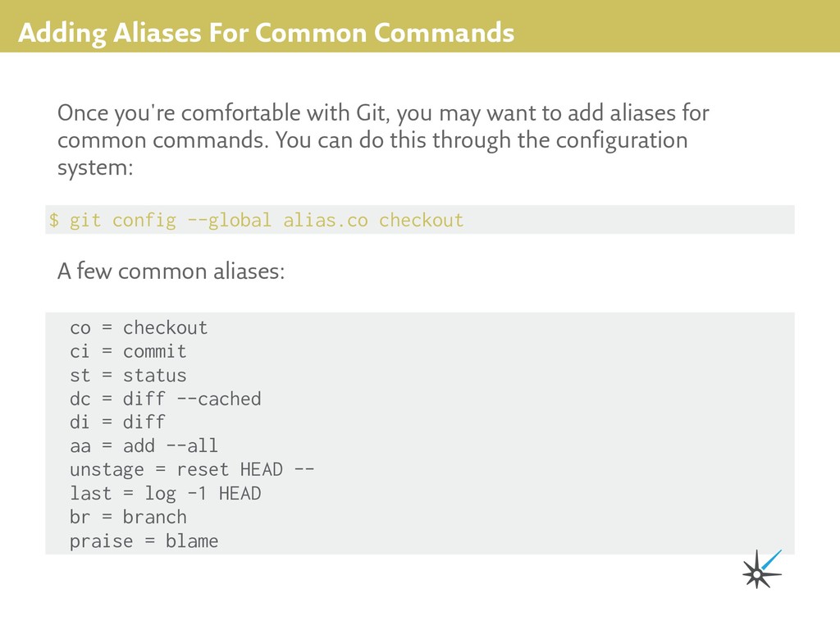
Task: Click the "co = checkout" alias line
Action: (x=139, y=328)
